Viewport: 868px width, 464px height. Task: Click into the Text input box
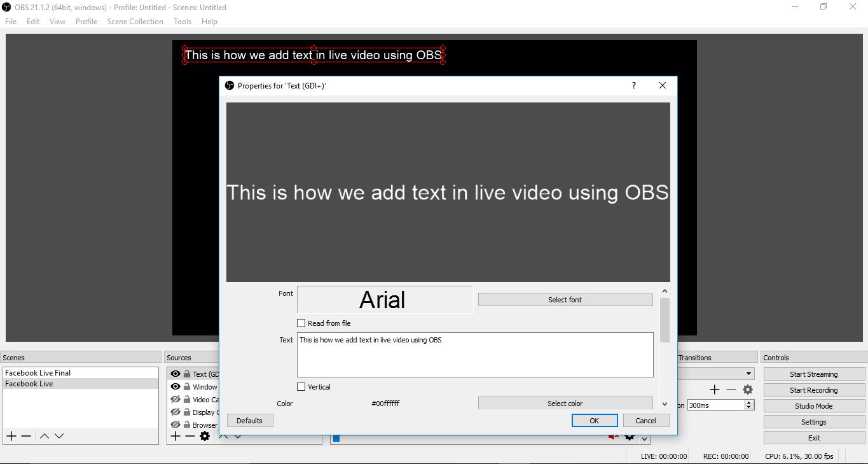(475, 355)
